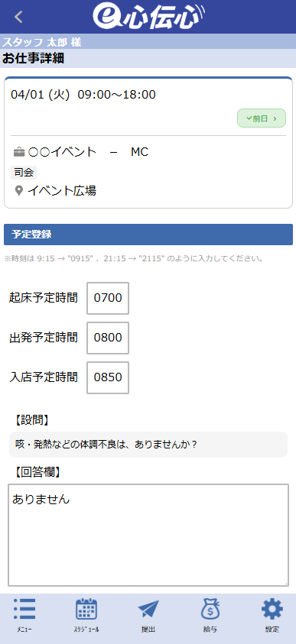Screen dimensions: 296x644
Task: Click the briefcase icon beside ○○イベント
Action: [19, 152]
